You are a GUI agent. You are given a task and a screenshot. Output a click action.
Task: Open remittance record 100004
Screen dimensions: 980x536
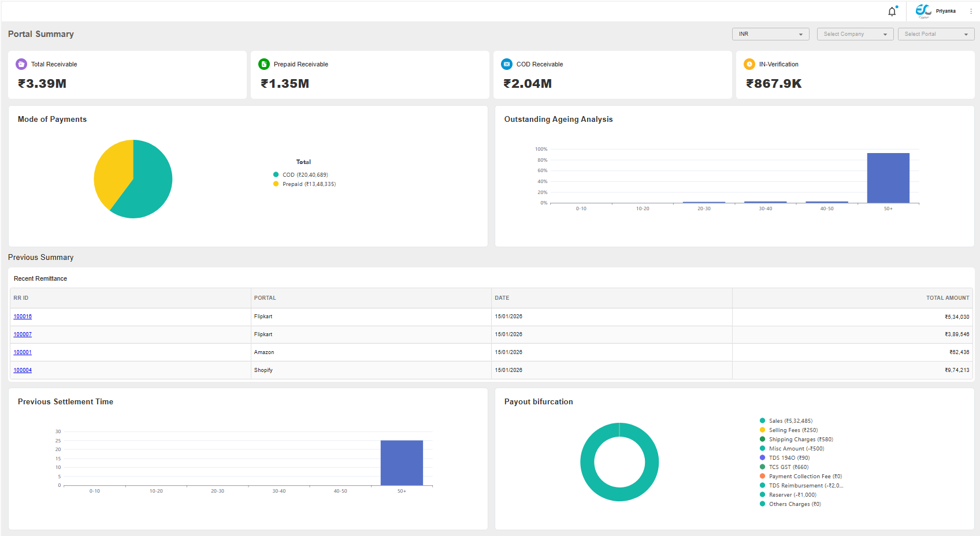tap(23, 370)
